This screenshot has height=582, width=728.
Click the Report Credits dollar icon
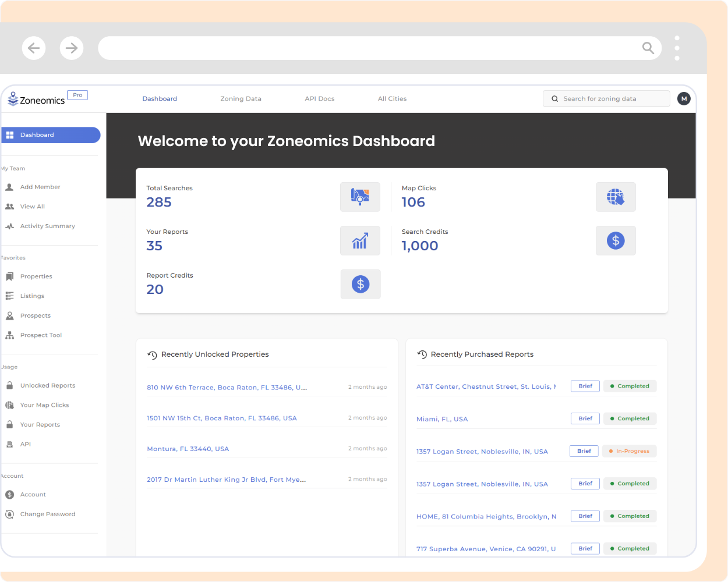[360, 284]
